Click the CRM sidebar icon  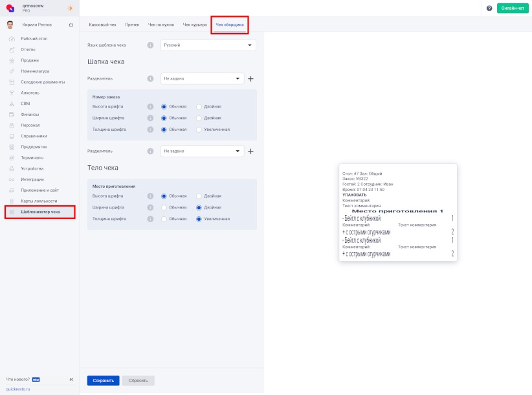click(12, 104)
